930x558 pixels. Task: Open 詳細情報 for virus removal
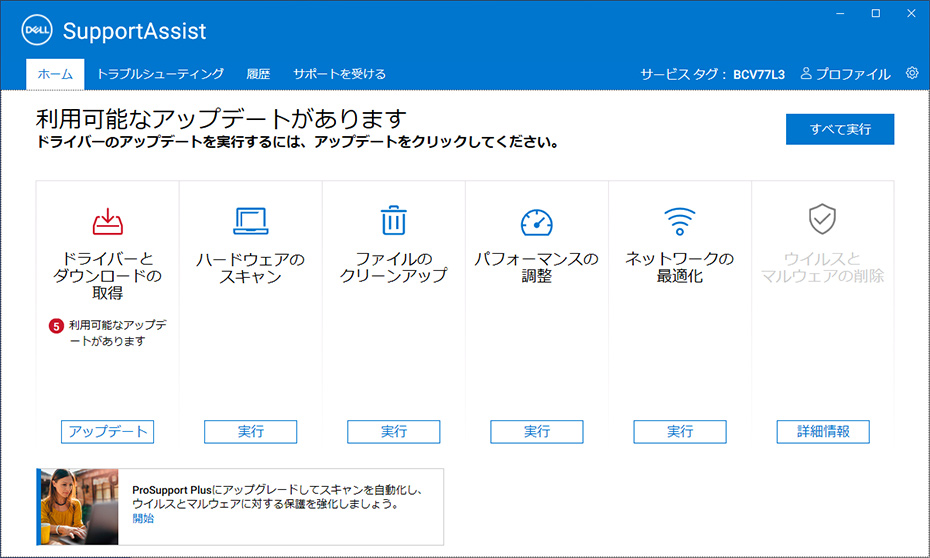coord(823,431)
